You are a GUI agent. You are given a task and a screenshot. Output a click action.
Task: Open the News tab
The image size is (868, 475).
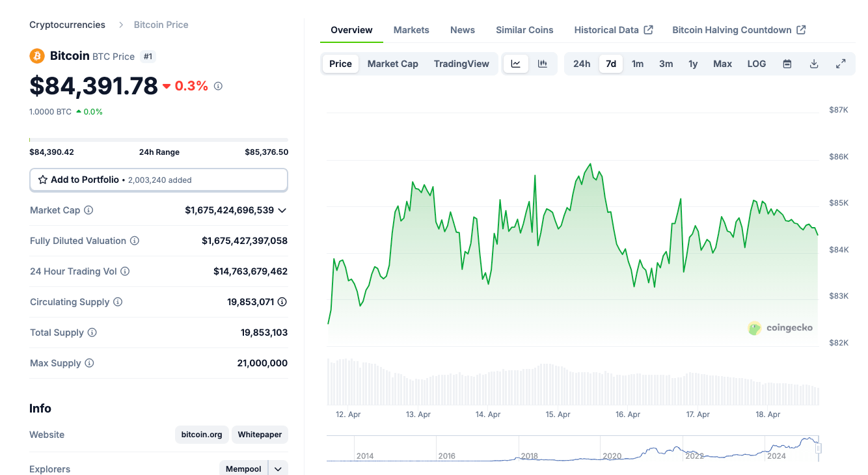tap(462, 30)
